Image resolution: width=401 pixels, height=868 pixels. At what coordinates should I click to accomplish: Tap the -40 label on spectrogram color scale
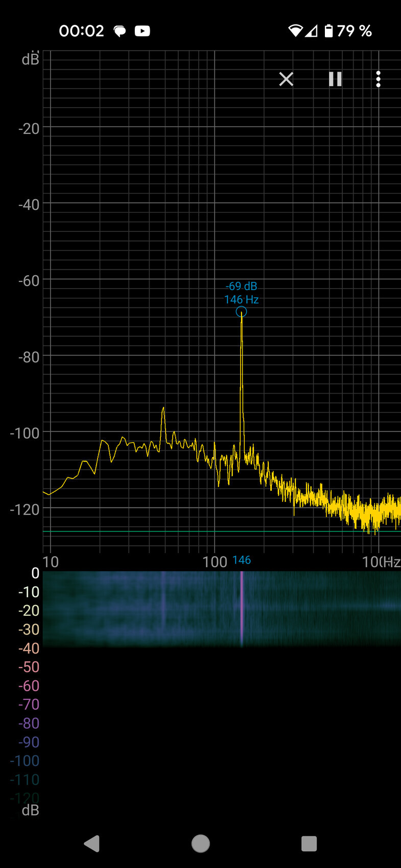coord(29,648)
